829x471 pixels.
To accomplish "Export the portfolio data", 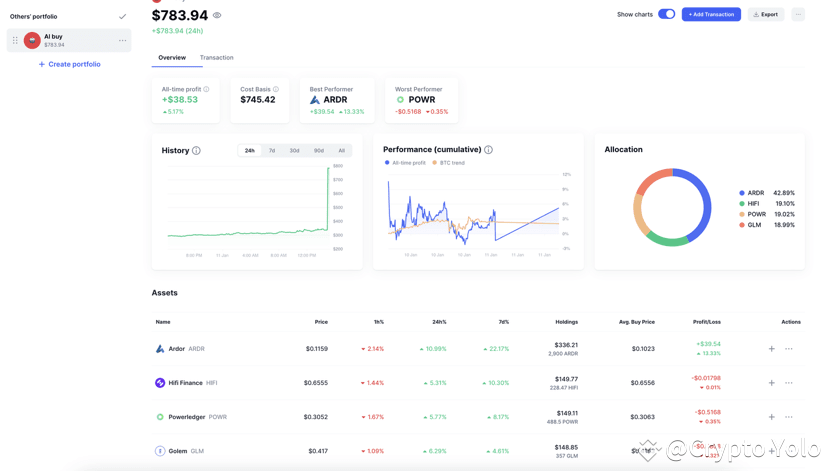I will pos(766,14).
